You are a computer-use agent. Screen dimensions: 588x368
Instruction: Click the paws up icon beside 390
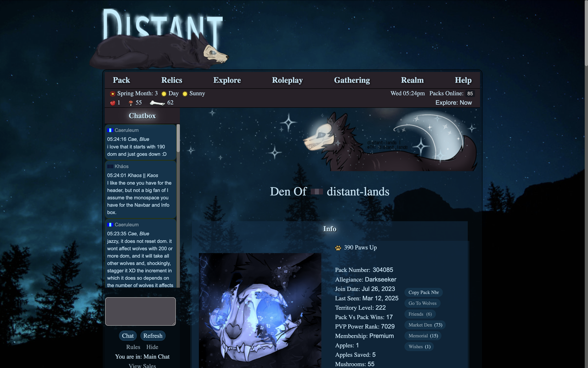(x=339, y=247)
